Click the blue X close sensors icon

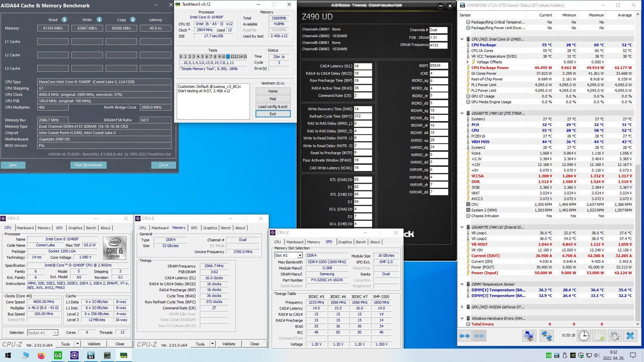(x=630, y=336)
